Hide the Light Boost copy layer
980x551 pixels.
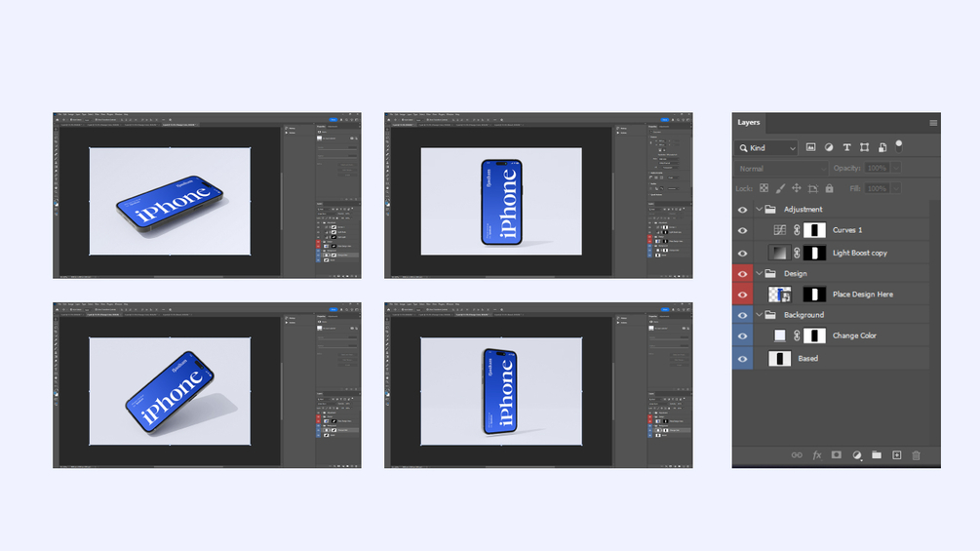click(742, 254)
